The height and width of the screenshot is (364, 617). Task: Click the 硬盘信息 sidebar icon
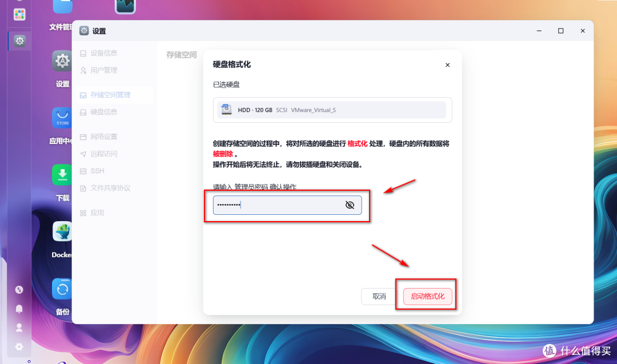[83, 112]
